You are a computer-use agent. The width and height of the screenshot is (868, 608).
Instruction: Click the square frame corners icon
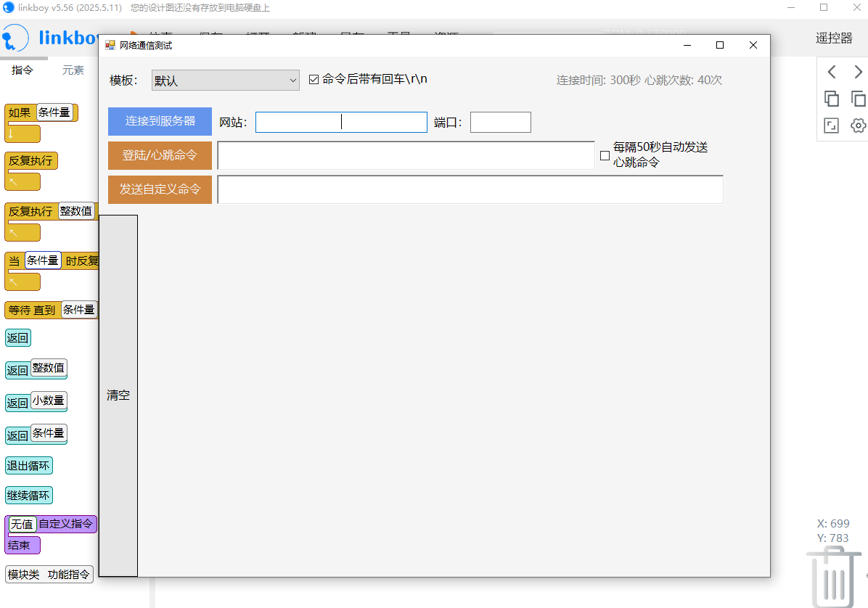pos(832,126)
